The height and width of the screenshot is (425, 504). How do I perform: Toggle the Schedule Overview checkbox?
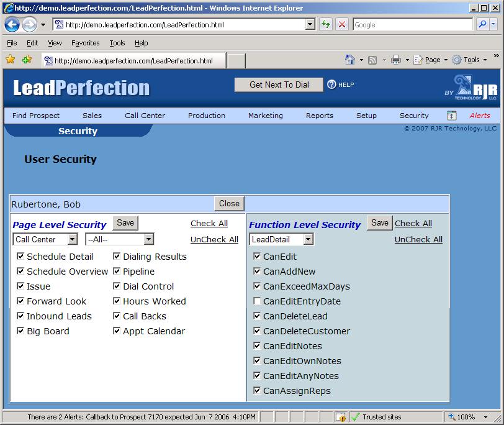(20, 271)
